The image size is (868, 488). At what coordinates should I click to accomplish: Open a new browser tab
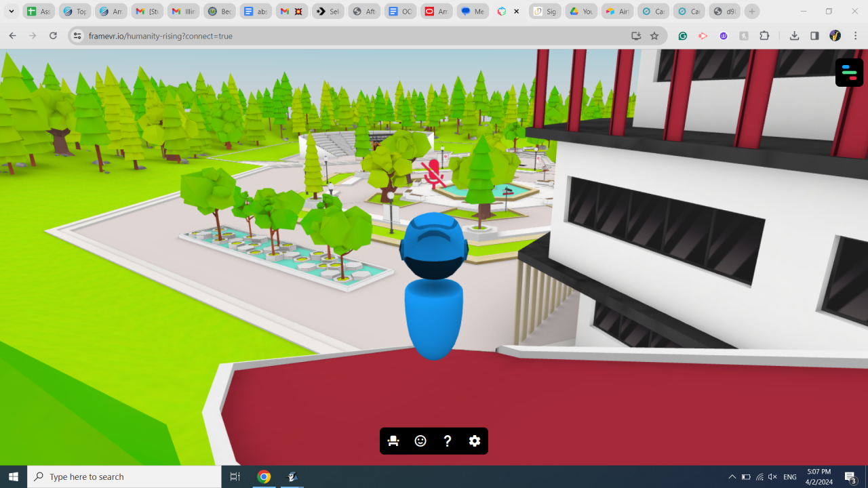tap(751, 12)
